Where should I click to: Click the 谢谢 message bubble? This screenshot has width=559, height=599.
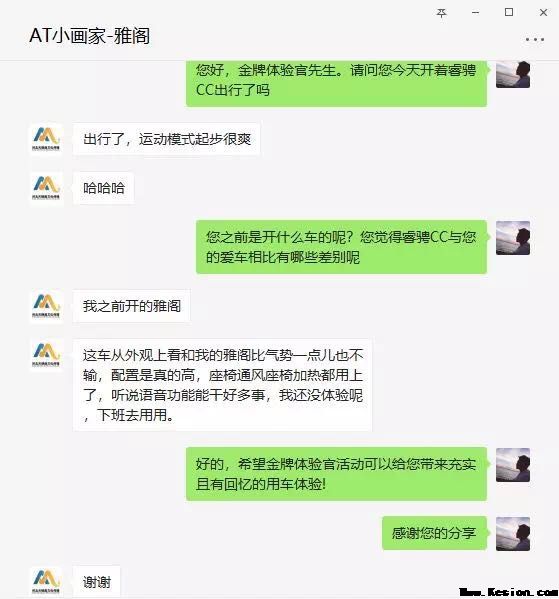click(x=97, y=582)
